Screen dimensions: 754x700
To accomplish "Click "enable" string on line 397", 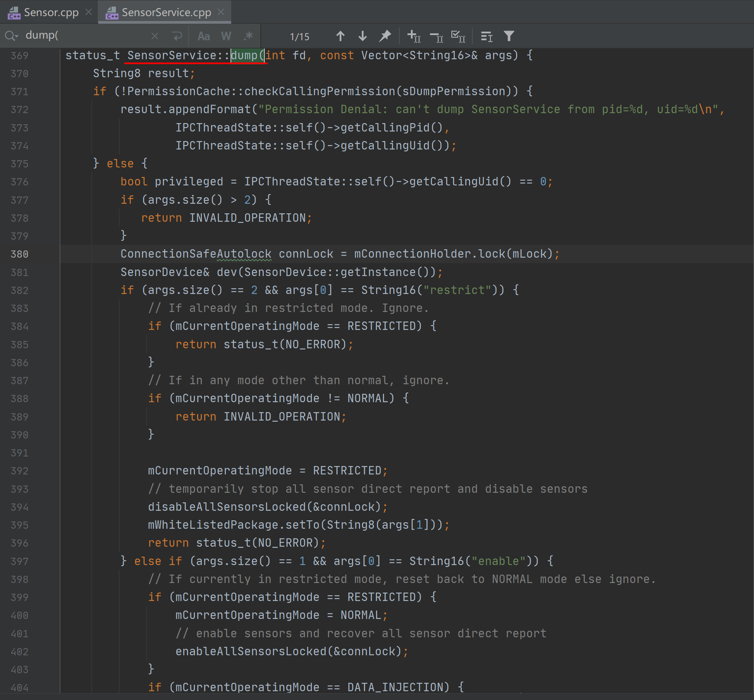I will pyautogui.click(x=499, y=561).
